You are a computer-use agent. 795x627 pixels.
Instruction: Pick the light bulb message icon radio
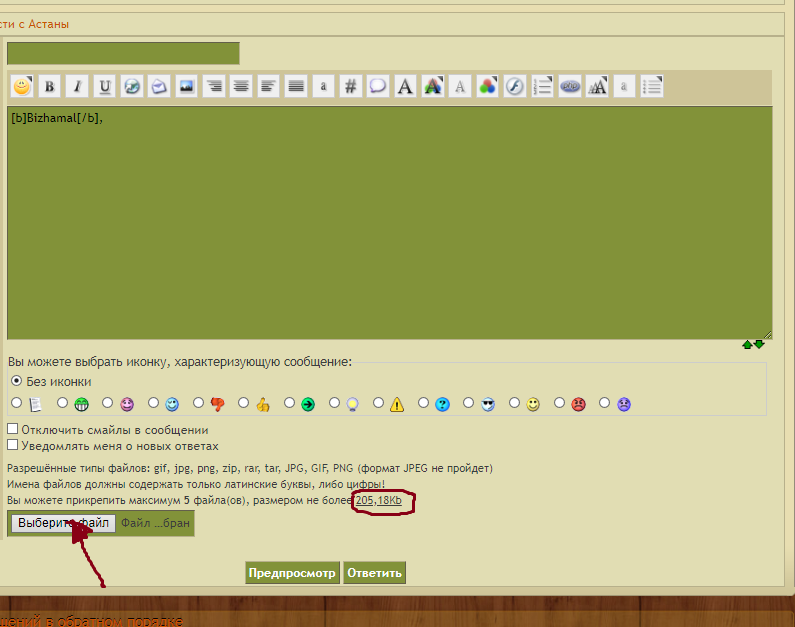coord(335,403)
